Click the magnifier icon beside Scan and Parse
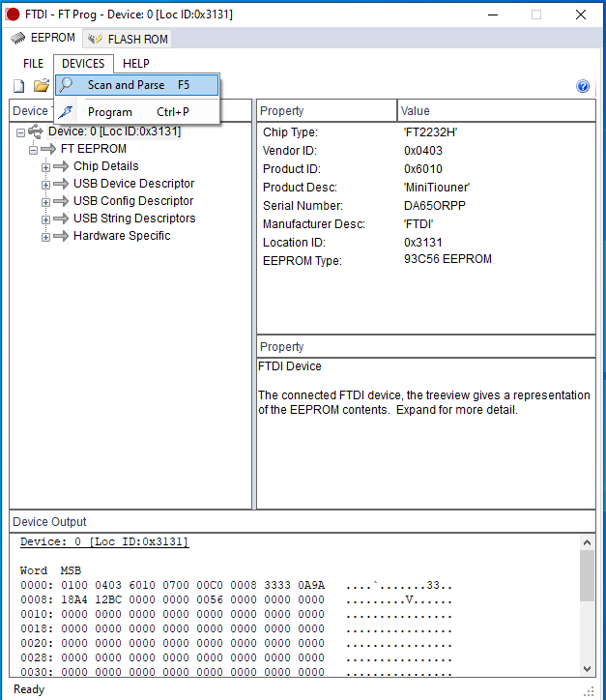606x700 pixels. pos(67,85)
